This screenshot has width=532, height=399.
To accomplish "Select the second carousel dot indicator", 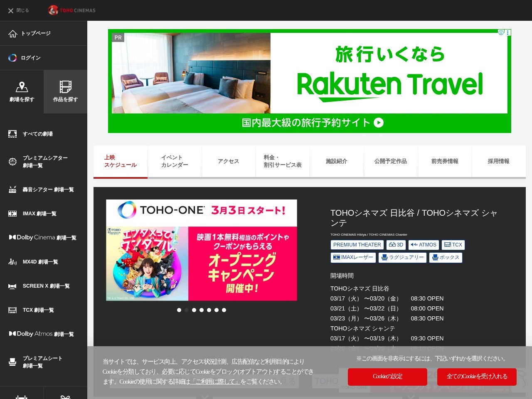I will (x=187, y=310).
